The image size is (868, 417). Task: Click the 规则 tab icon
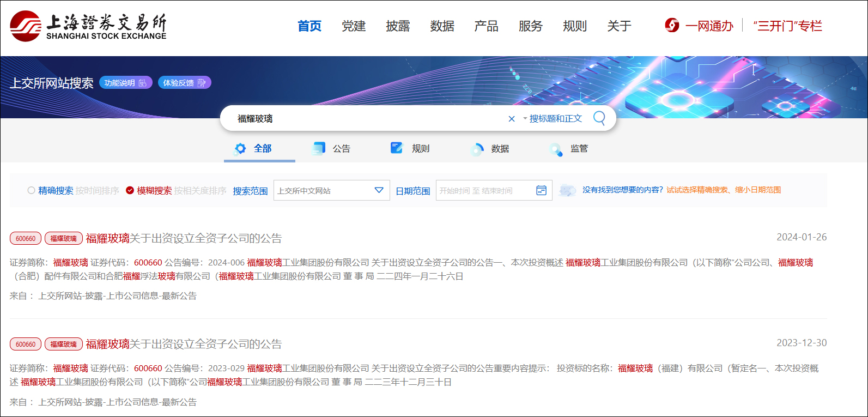click(x=397, y=148)
